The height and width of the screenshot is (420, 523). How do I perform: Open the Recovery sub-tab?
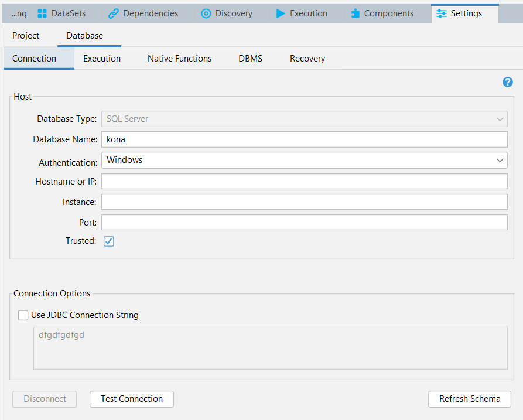(307, 59)
